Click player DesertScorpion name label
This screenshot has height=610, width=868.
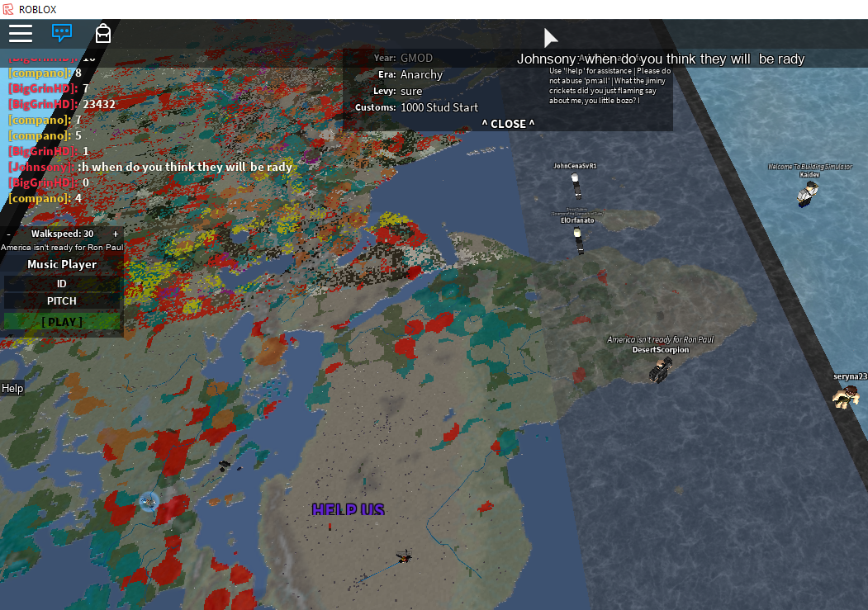661,349
